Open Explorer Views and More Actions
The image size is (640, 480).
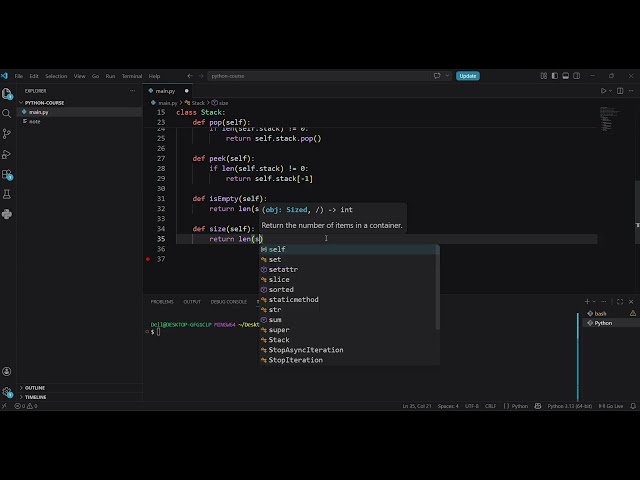132,91
